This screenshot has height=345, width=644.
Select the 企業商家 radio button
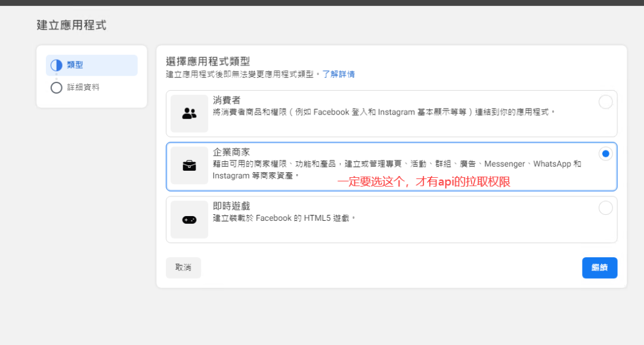point(605,154)
